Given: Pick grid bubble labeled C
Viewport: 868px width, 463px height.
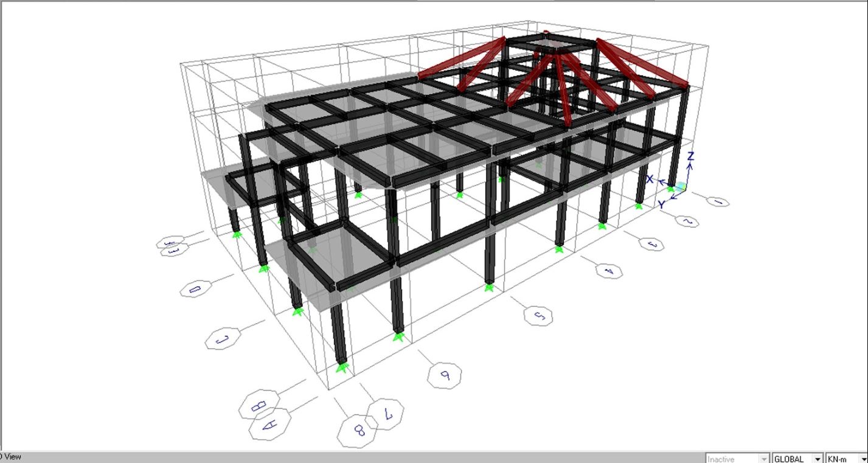Looking at the screenshot, I should pyautogui.click(x=223, y=338).
